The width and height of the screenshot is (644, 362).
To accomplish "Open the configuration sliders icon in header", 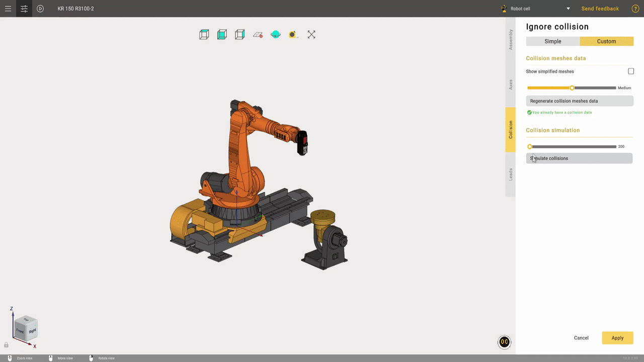I will 24,9.
